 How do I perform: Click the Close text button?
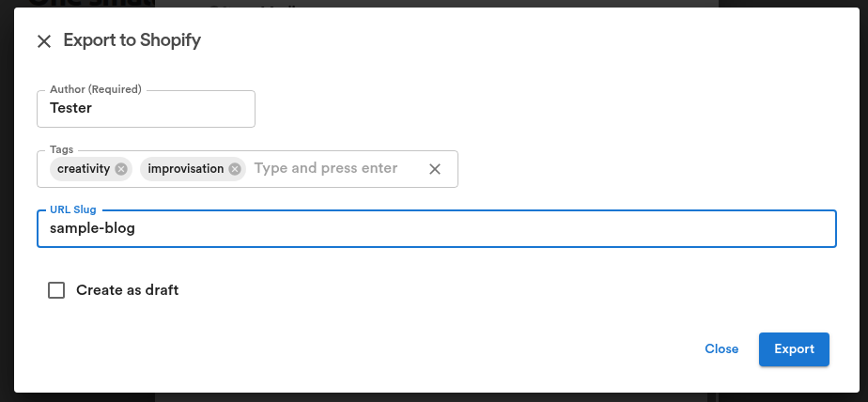(721, 348)
